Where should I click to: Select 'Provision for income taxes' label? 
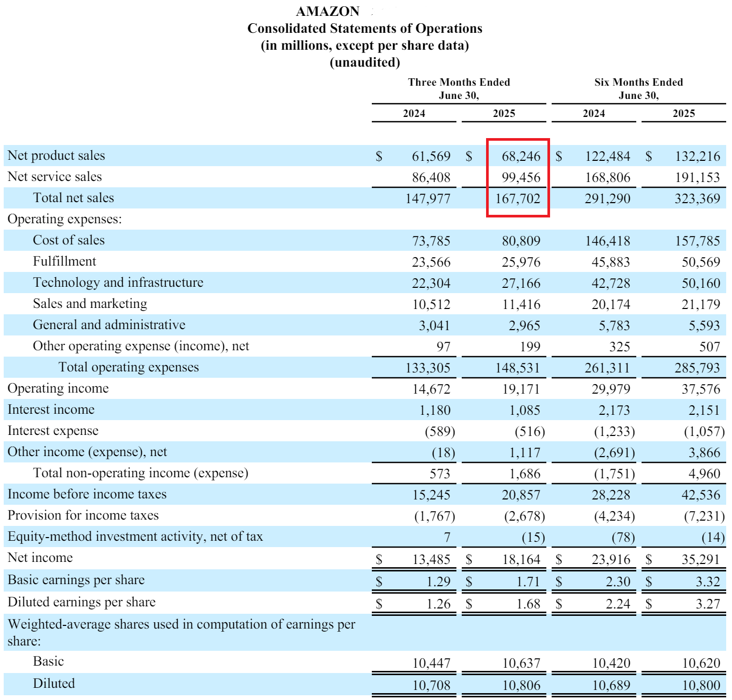tap(83, 515)
